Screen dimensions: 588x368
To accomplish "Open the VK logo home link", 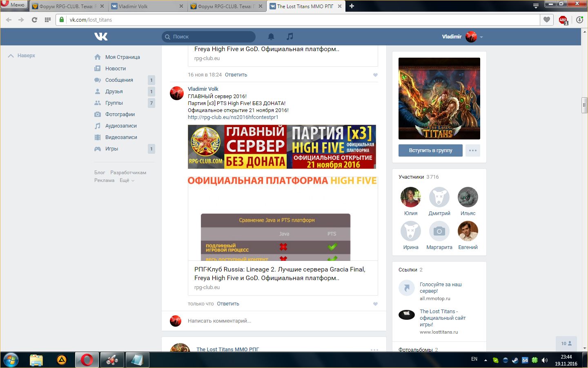I will (x=101, y=36).
